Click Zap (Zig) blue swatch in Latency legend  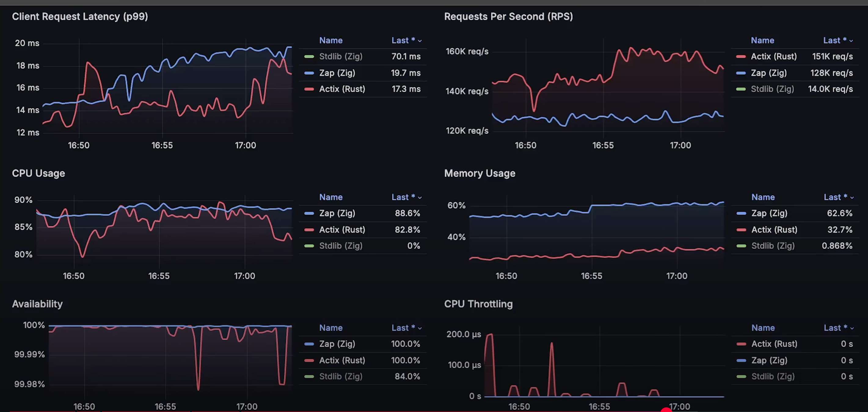[309, 73]
